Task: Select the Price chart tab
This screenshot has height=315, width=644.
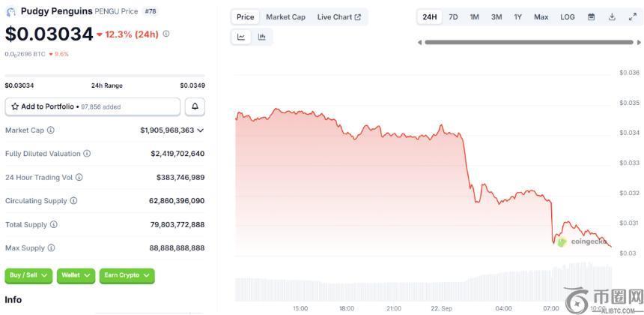Action: tap(245, 16)
